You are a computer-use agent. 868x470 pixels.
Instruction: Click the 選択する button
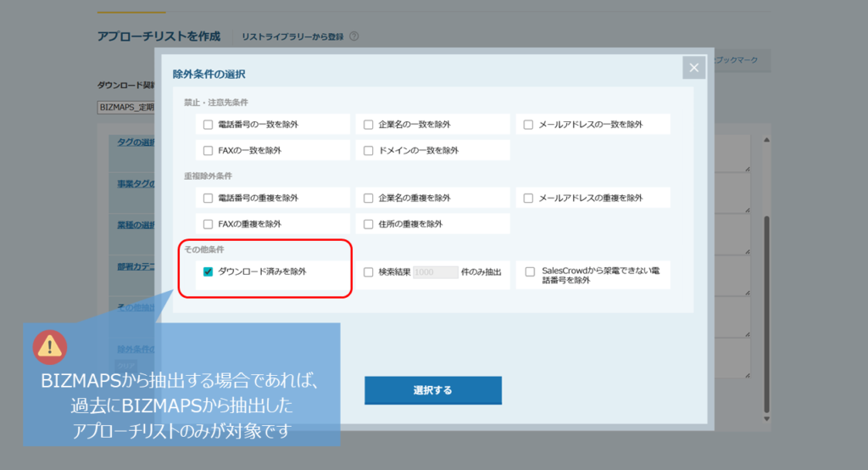tap(433, 390)
